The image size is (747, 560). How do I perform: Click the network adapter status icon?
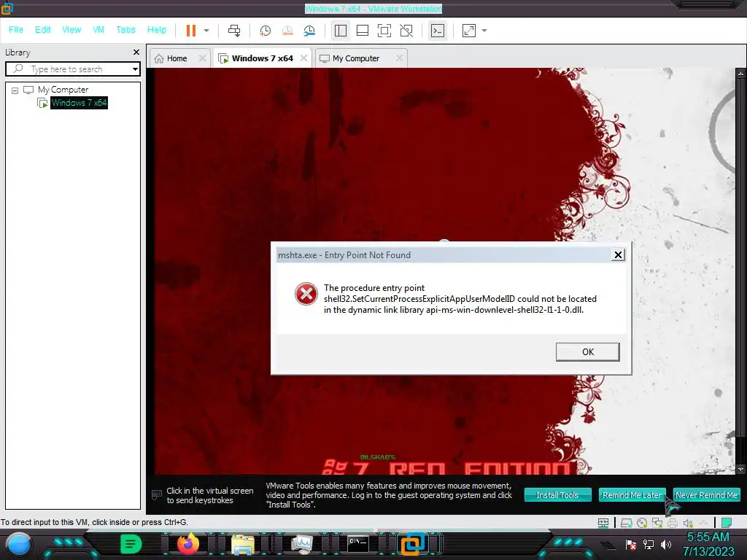[x=657, y=523]
